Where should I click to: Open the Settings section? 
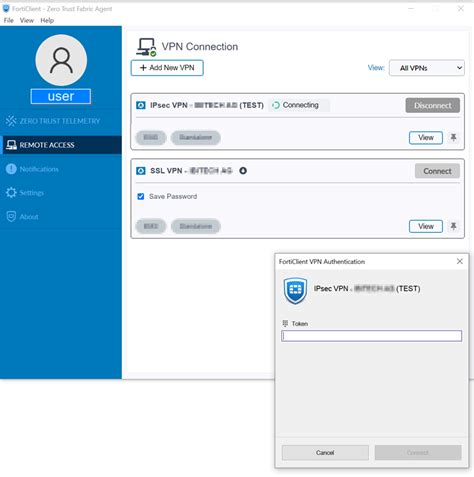coord(61,193)
